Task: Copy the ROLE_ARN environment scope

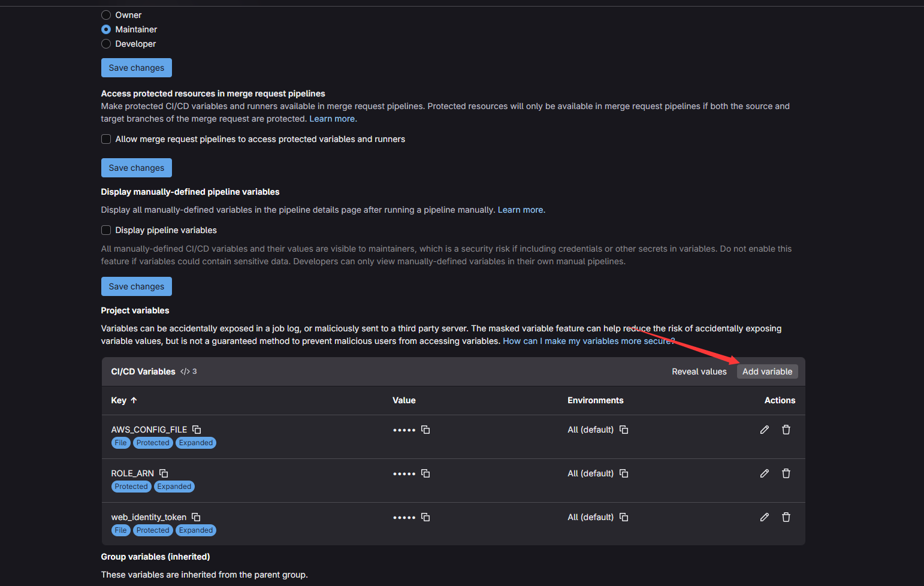Action: (x=624, y=473)
